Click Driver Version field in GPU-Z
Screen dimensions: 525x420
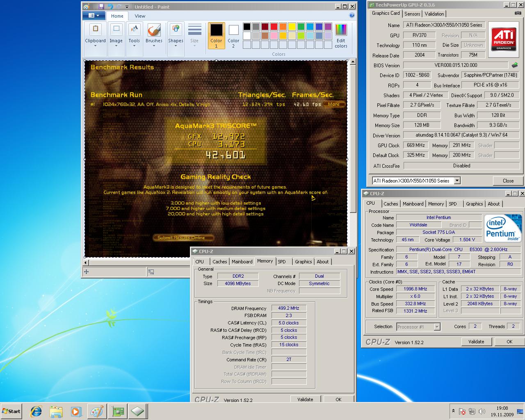coord(461,135)
